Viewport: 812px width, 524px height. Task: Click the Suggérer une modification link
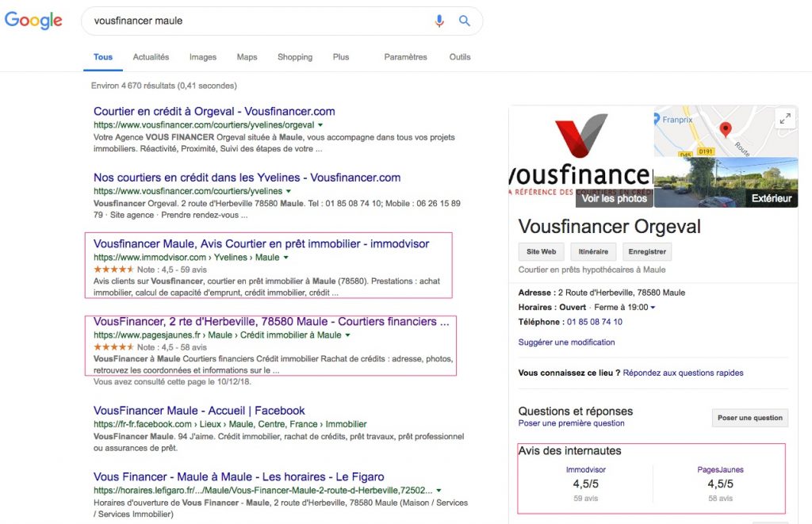566,342
